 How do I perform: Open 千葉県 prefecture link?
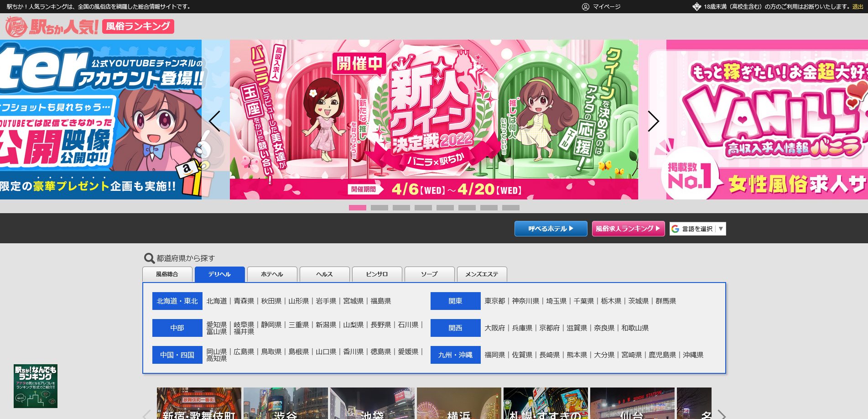point(584,301)
